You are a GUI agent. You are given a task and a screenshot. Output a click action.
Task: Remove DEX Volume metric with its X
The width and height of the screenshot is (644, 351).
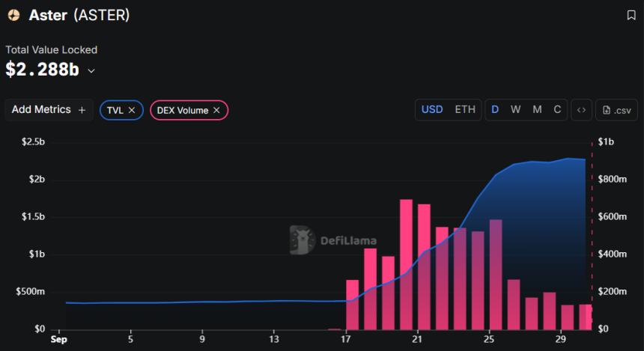(x=216, y=110)
